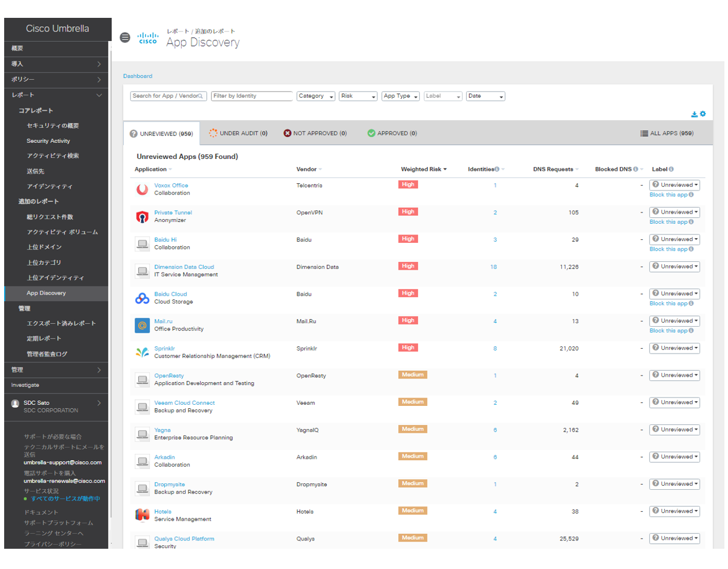Open the Dropmysite application link
728x569 pixels.
tap(170, 484)
